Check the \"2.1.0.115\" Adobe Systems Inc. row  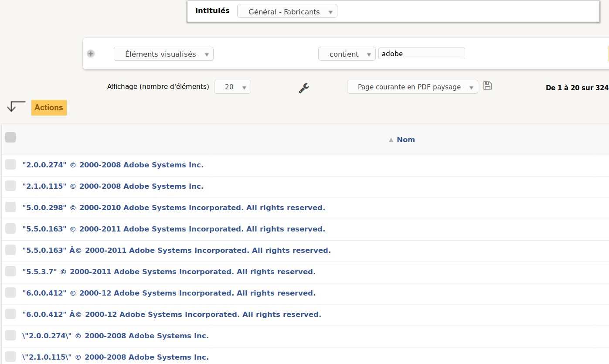click(10, 357)
